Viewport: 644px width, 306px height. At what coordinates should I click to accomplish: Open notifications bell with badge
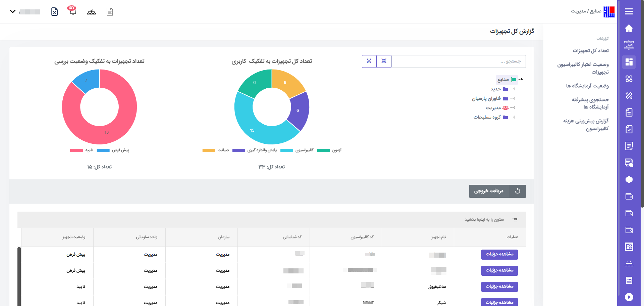click(72, 10)
